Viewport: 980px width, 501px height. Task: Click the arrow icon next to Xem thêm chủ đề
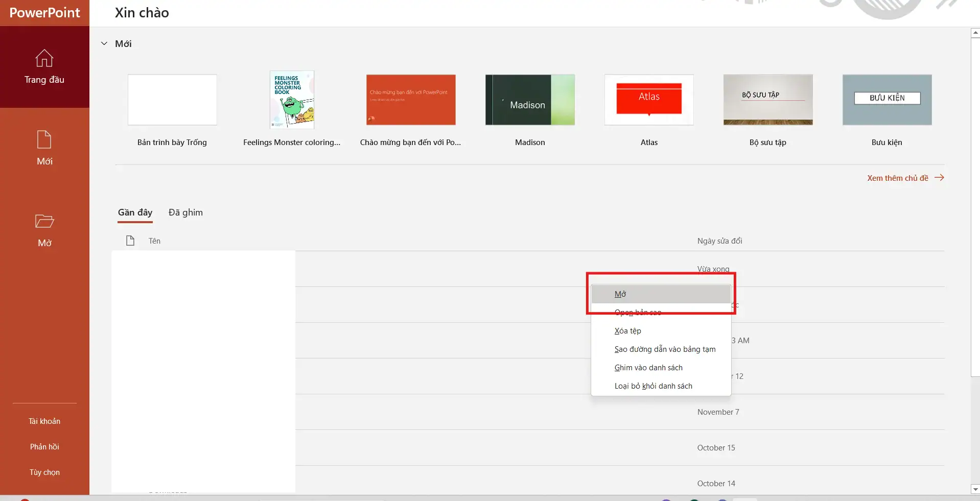pos(939,177)
